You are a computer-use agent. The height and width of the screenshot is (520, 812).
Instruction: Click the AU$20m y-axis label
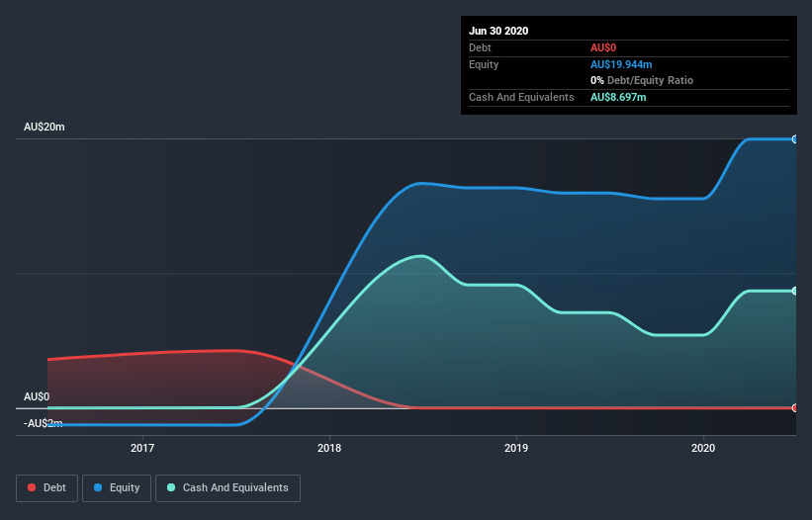(x=45, y=127)
